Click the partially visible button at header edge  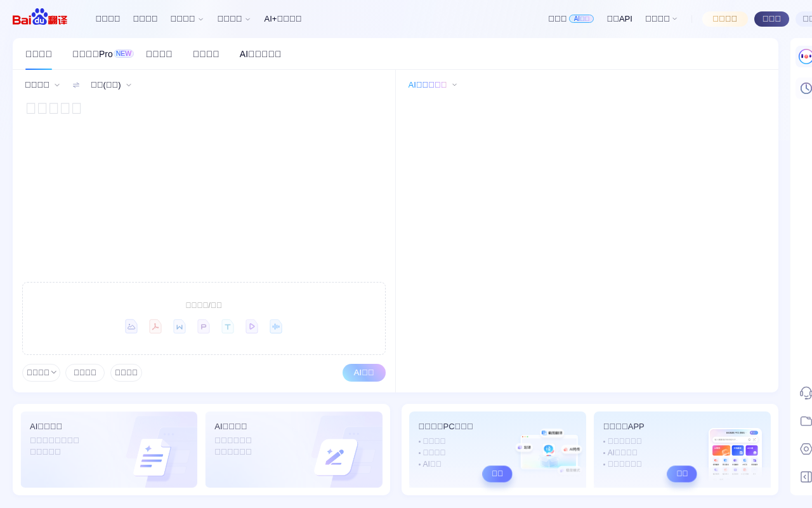click(x=804, y=19)
